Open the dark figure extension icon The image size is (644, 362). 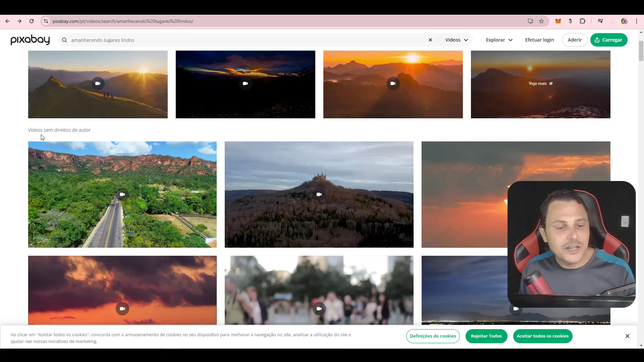570,21
